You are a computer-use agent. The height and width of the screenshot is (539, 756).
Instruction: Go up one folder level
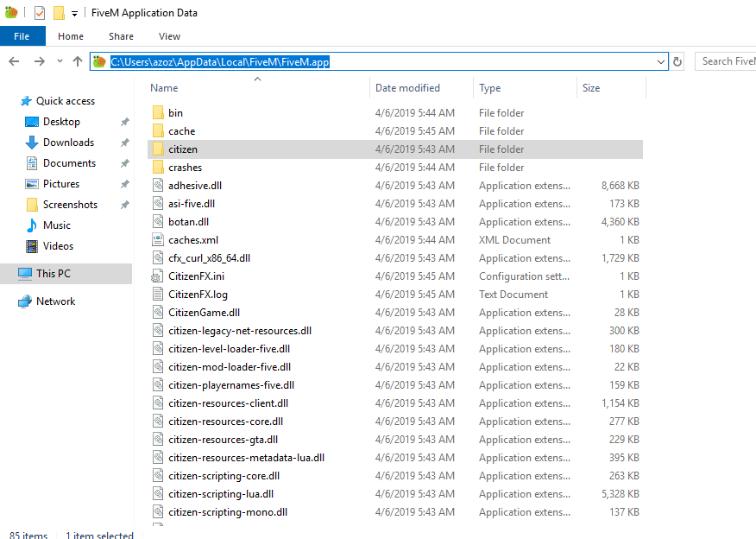(x=77, y=61)
